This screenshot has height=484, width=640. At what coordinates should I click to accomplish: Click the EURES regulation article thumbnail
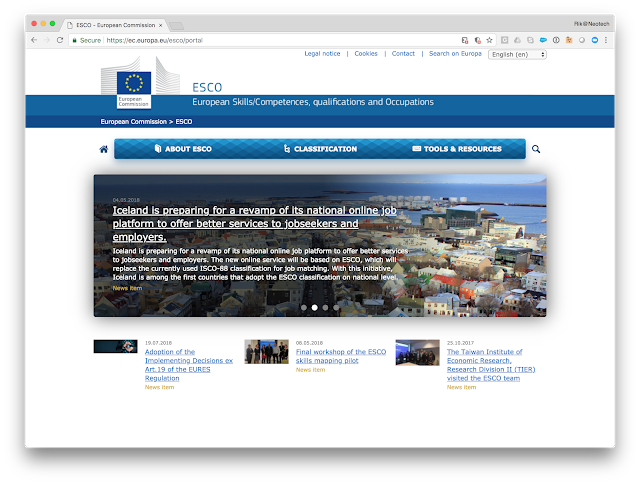pos(116,346)
